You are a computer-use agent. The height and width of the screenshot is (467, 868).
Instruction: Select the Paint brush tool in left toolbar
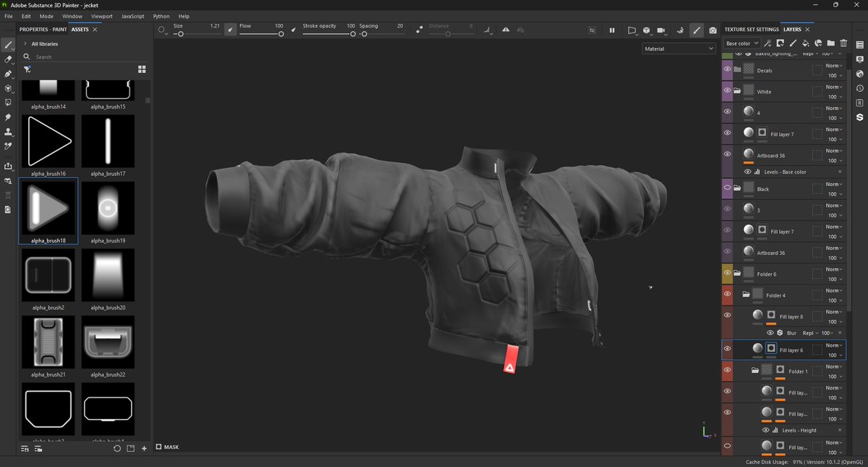[x=8, y=45]
